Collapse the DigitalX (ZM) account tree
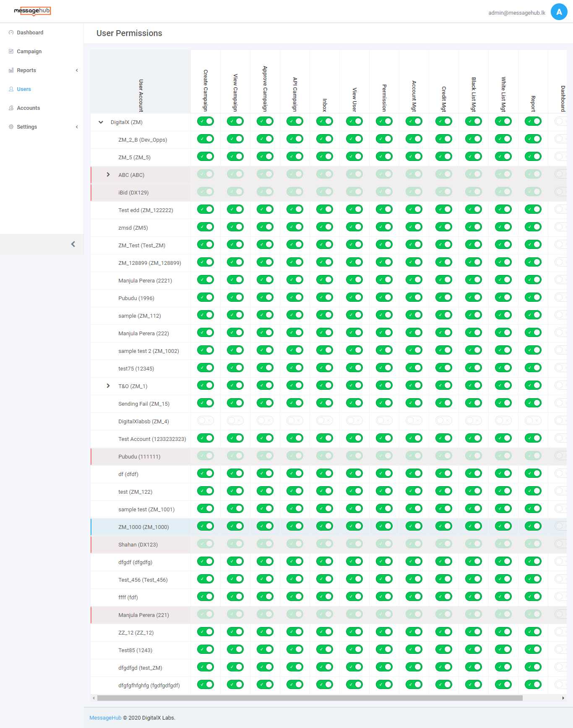The image size is (573, 728). point(101,122)
